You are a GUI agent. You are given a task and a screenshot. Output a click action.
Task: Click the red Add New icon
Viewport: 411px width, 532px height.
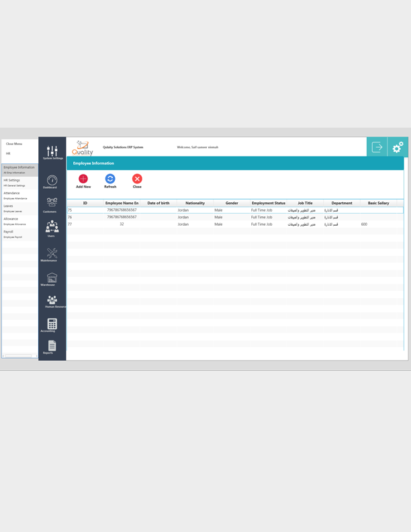pyautogui.click(x=83, y=179)
